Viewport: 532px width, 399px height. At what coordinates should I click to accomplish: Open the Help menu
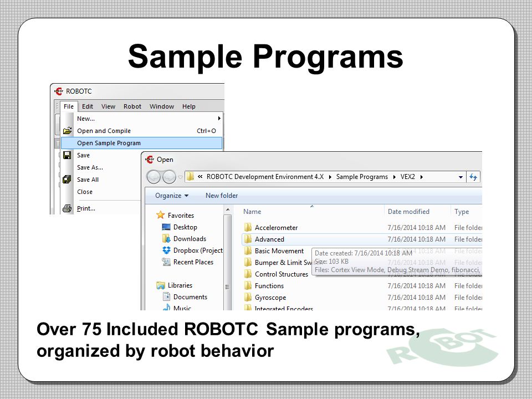pos(189,106)
